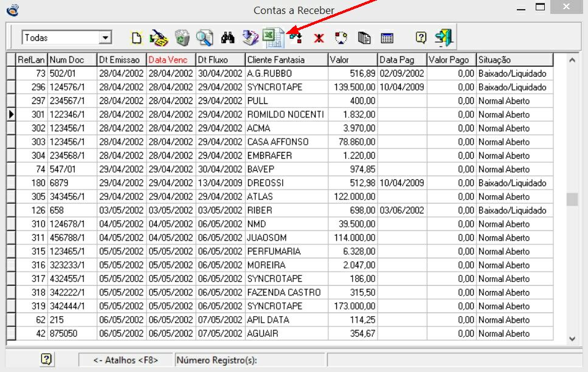
Task: Click the circular refresh arrows icon
Action: pos(341,38)
